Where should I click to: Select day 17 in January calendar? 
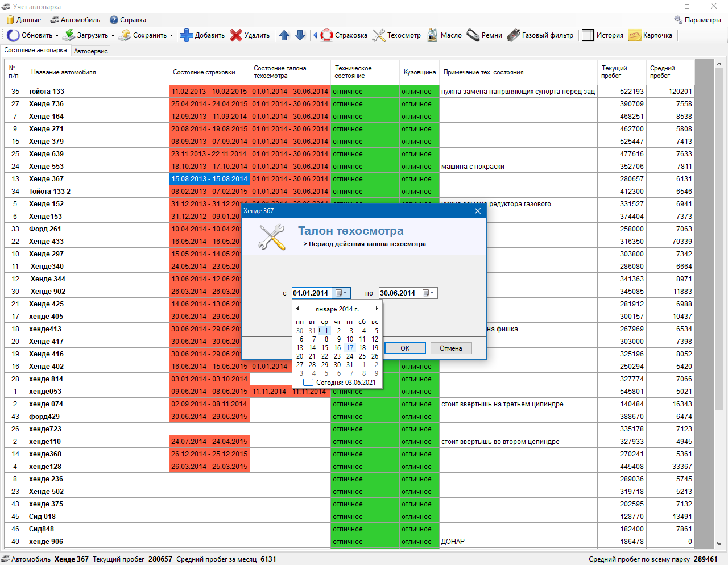350,348
